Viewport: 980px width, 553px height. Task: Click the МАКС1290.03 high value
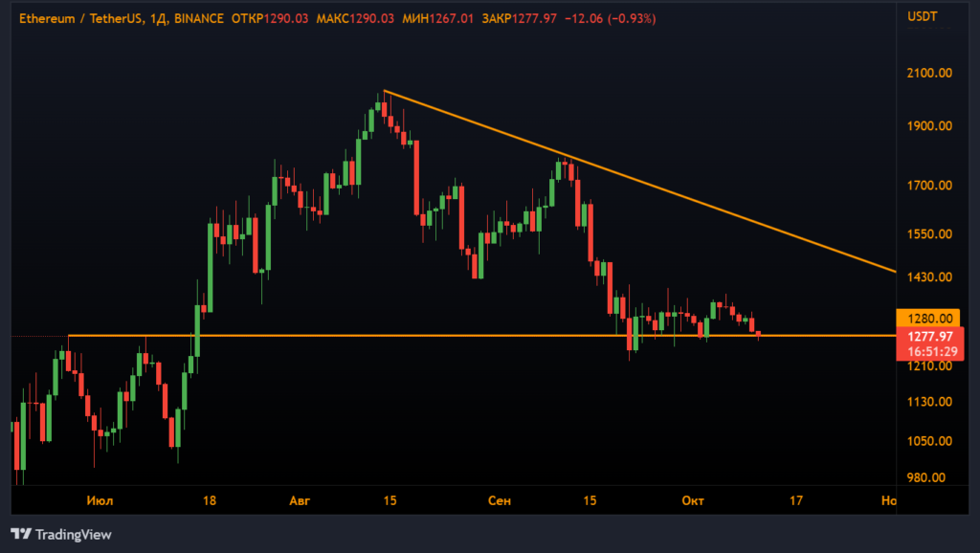click(355, 19)
